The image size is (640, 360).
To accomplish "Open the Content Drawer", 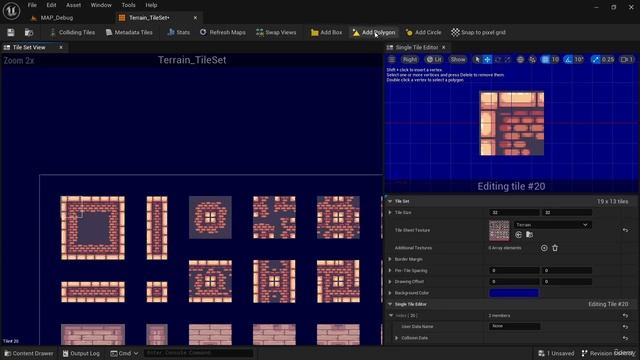I will tap(29, 353).
